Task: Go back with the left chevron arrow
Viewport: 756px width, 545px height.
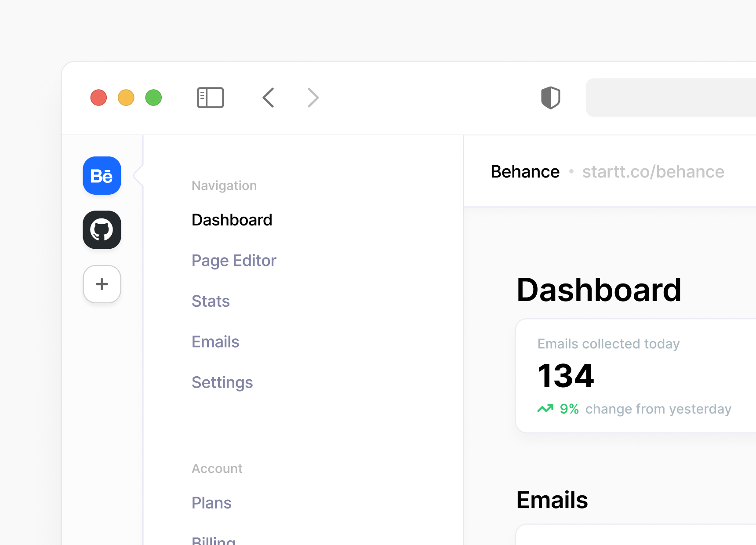Action: click(x=269, y=98)
